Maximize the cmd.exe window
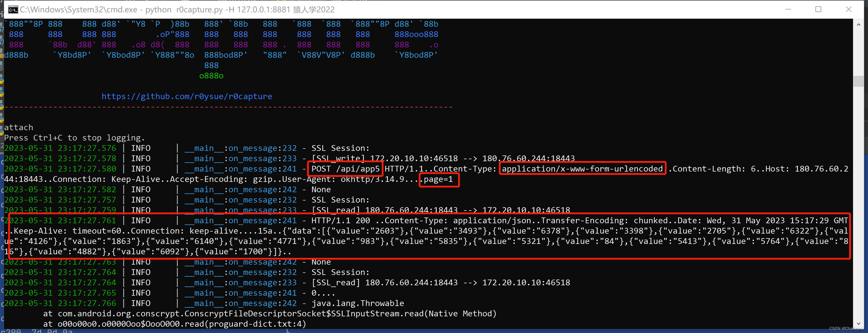 818,9
